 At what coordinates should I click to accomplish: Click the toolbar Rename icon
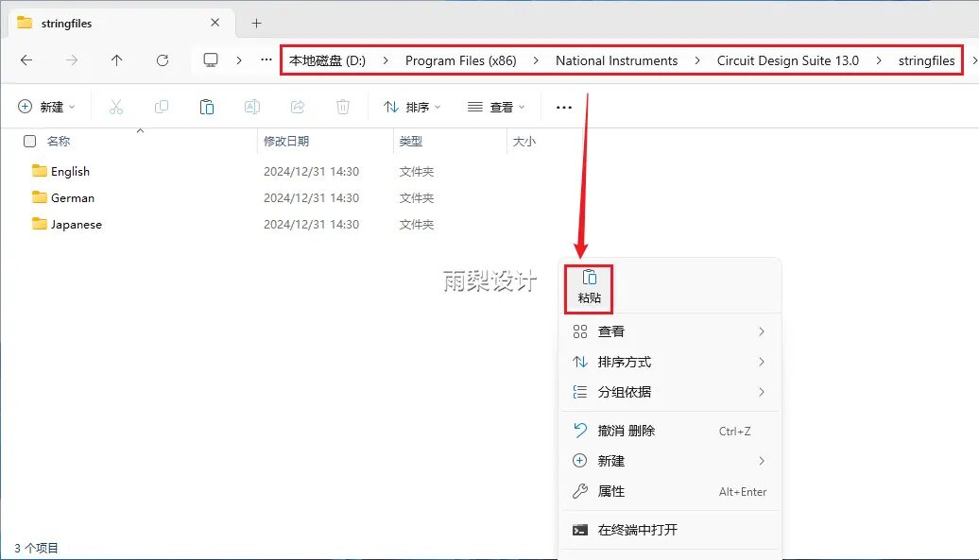(x=252, y=107)
